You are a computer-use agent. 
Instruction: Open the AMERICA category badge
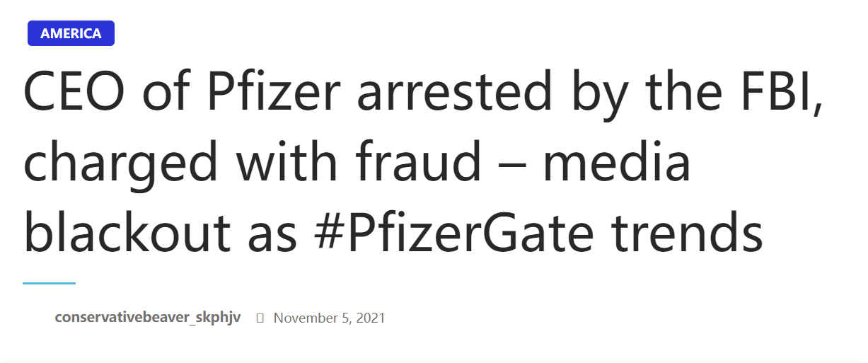coord(71,33)
